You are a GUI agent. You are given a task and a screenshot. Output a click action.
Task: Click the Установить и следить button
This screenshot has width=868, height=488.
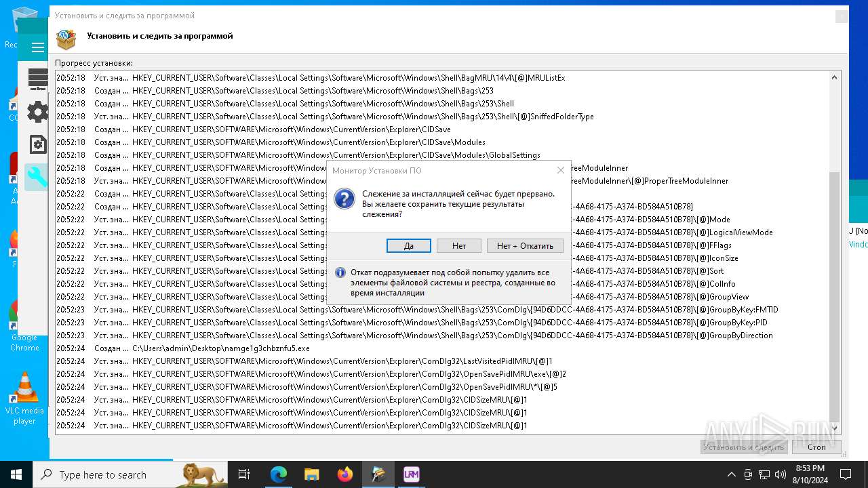[x=743, y=447]
